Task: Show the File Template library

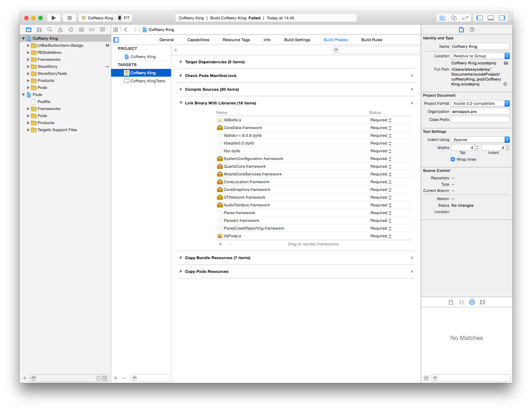Action: tap(451, 302)
